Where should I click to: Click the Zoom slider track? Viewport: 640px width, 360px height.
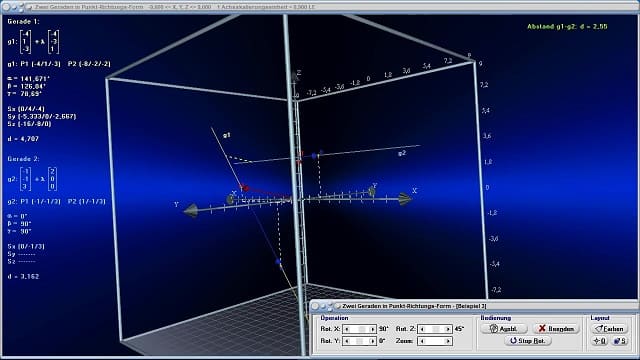click(x=435, y=341)
